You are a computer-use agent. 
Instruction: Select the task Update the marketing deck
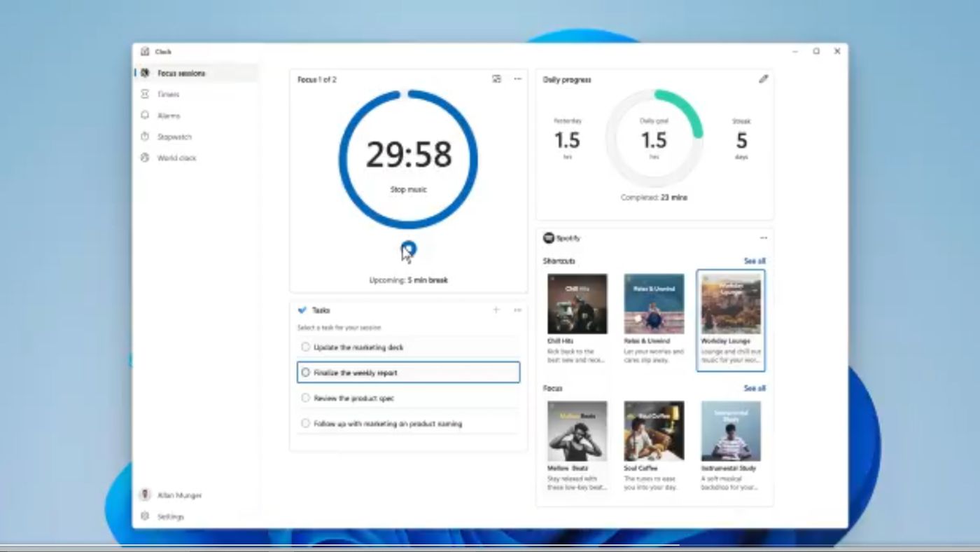[x=408, y=346]
